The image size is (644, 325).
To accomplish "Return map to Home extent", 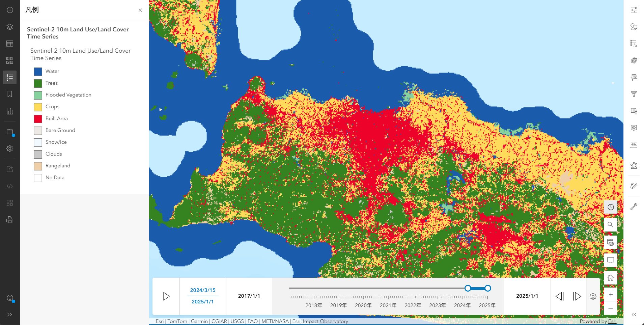I will pyautogui.click(x=610, y=278).
